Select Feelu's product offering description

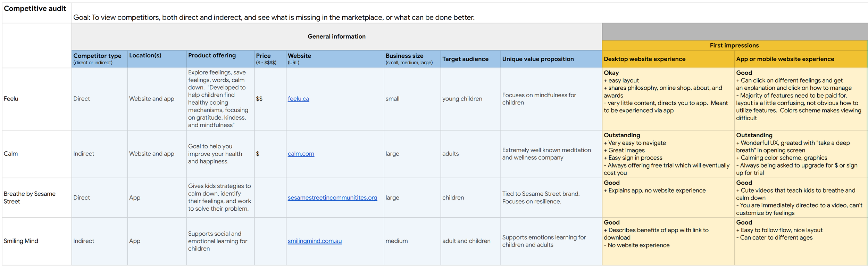pos(220,99)
